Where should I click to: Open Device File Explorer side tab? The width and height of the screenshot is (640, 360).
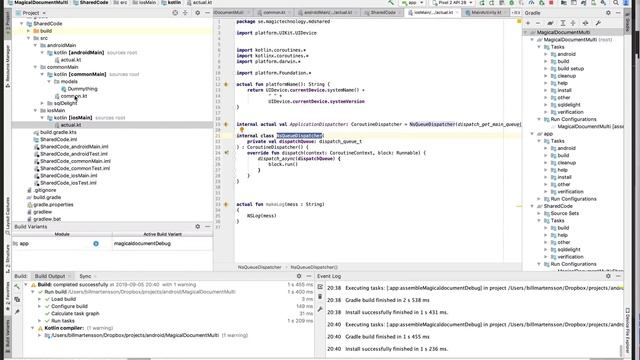(628, 331)
